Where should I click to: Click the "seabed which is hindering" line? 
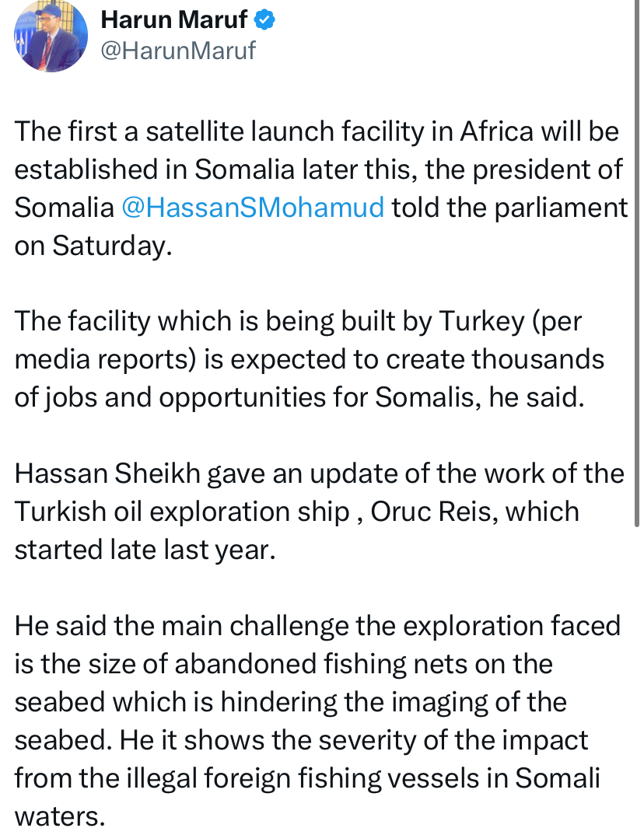(290, 702)
